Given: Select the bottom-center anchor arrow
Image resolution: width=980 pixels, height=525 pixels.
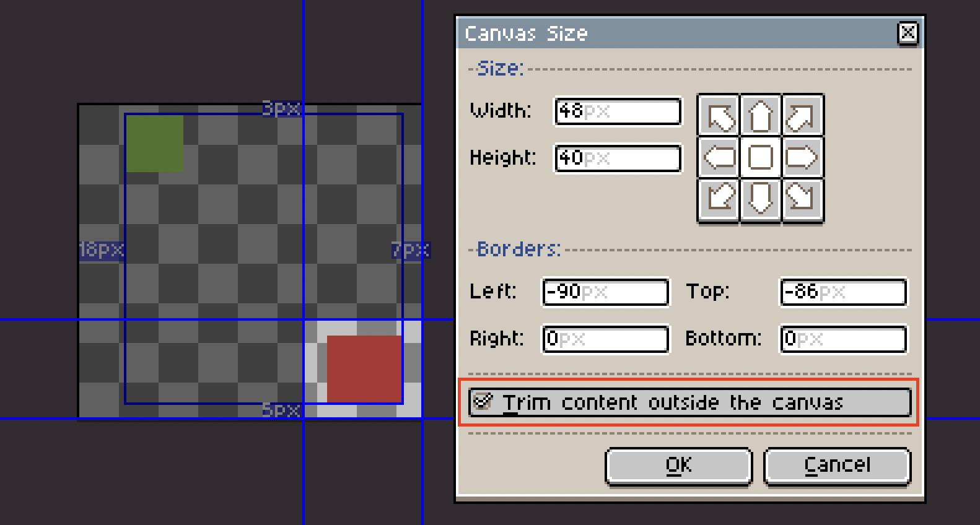Looking at the screenshot, I should point(761,199).
